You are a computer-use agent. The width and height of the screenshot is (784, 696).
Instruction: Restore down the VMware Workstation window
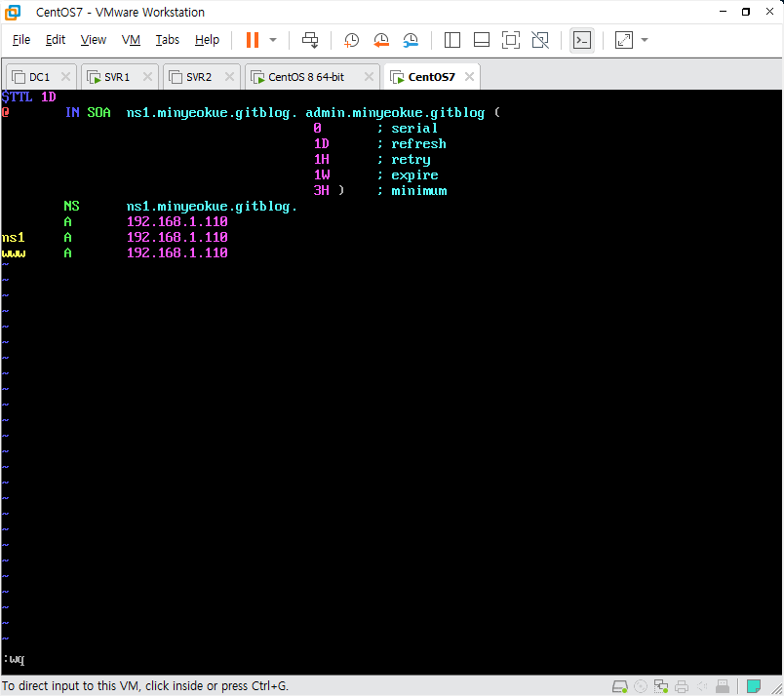(x=746, y=12)
